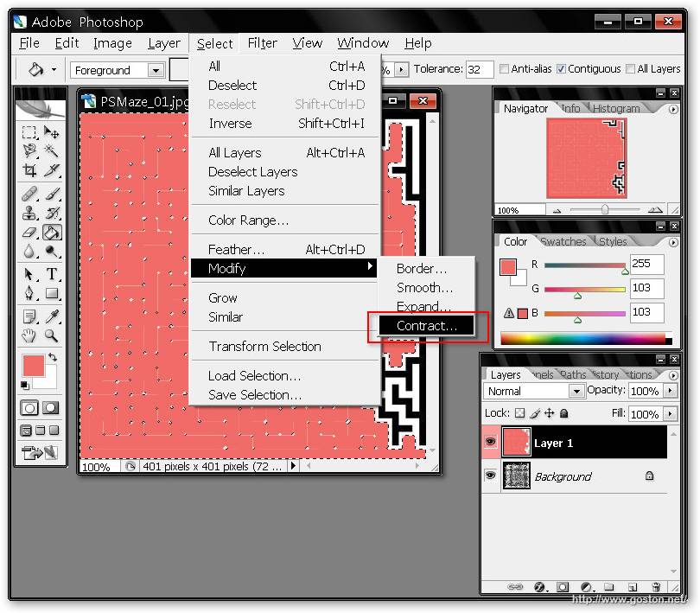
Task: Add layer mask icon
Action: [562, 587]
